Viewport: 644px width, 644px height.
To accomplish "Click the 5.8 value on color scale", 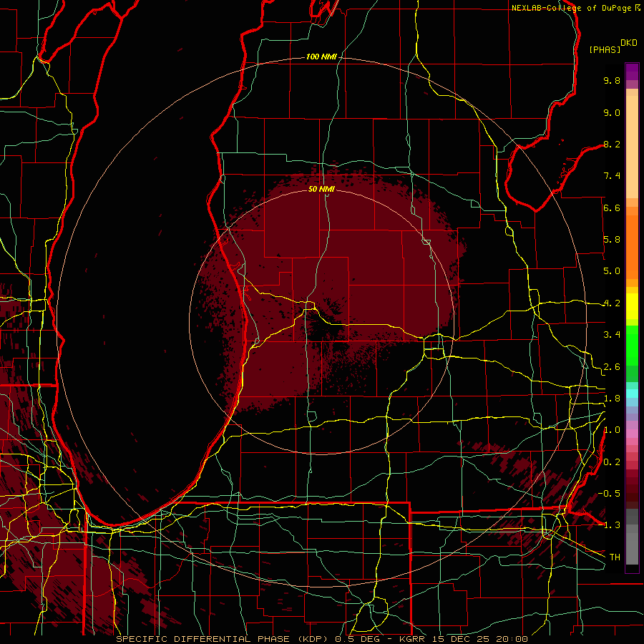I will (612, 240).
